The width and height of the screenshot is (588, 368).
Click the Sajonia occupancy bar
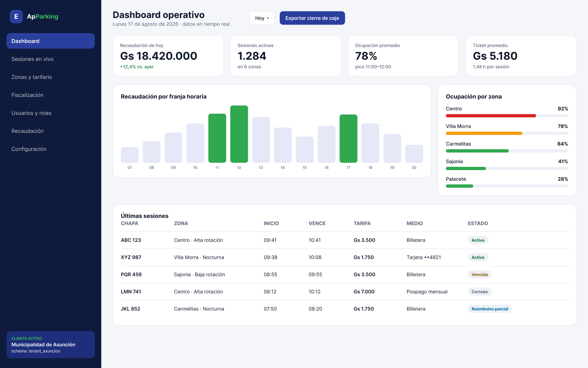pyautogui.click(x=507, y=168)
